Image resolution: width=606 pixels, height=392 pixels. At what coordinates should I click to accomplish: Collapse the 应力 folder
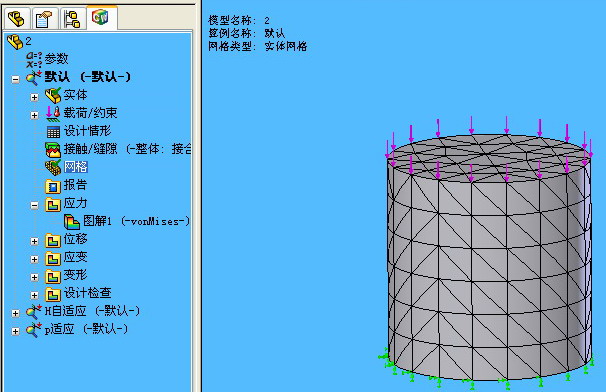click(34, 205)
